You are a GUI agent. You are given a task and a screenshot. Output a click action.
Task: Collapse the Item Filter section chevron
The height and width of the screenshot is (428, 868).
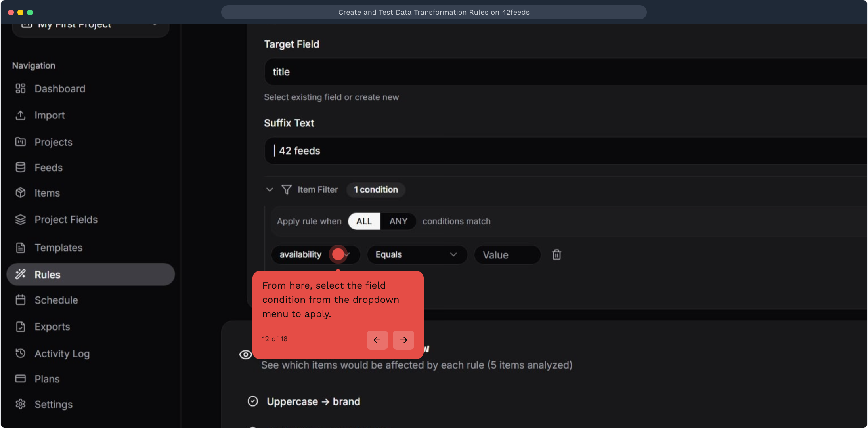click(x=270, y=189)
